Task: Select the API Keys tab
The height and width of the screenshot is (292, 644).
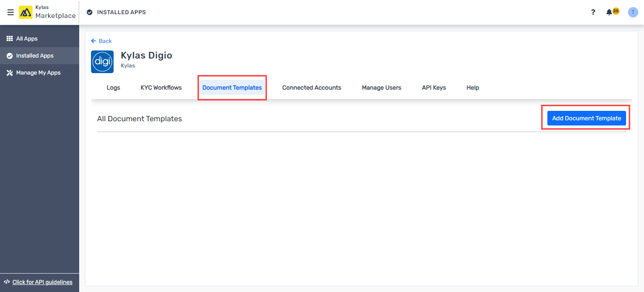Action: click(433, 87)
